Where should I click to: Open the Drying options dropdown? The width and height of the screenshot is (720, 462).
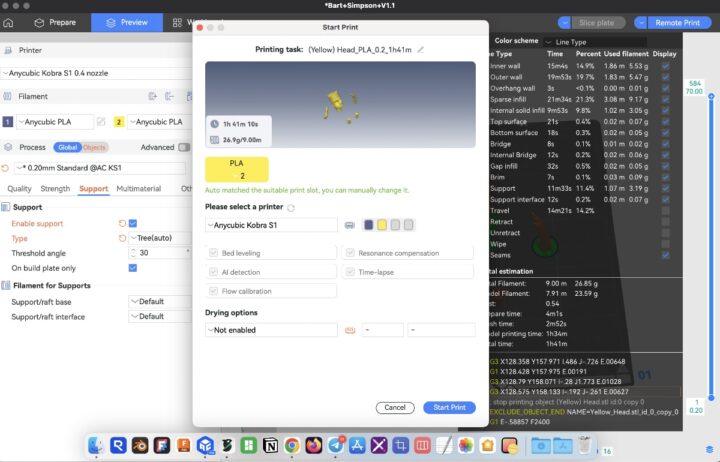coord(271,329)
